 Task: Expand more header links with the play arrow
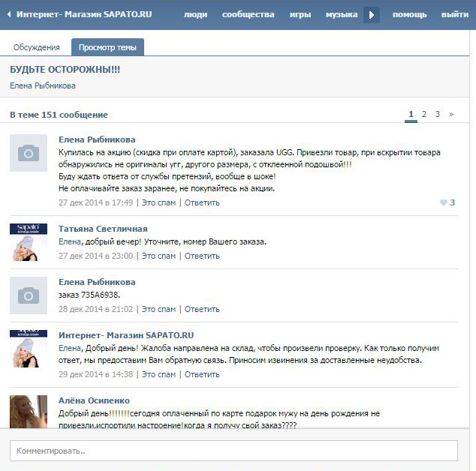(372, 15)
